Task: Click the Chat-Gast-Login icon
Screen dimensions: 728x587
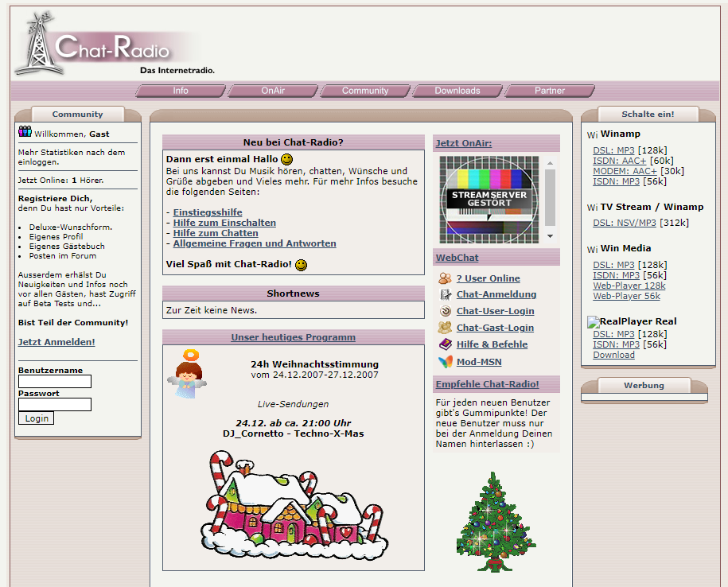Action: click(445, 328)
